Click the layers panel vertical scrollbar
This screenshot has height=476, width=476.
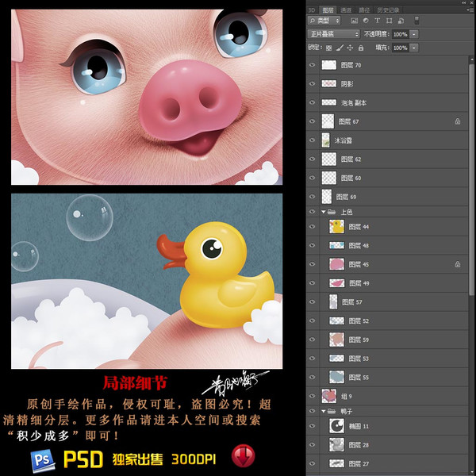click(x=471, y=179)
